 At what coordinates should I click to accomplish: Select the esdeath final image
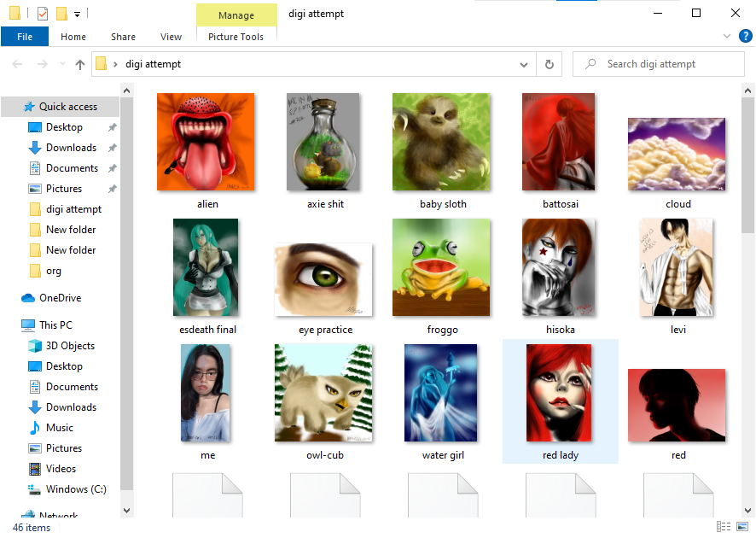[206, 267]
